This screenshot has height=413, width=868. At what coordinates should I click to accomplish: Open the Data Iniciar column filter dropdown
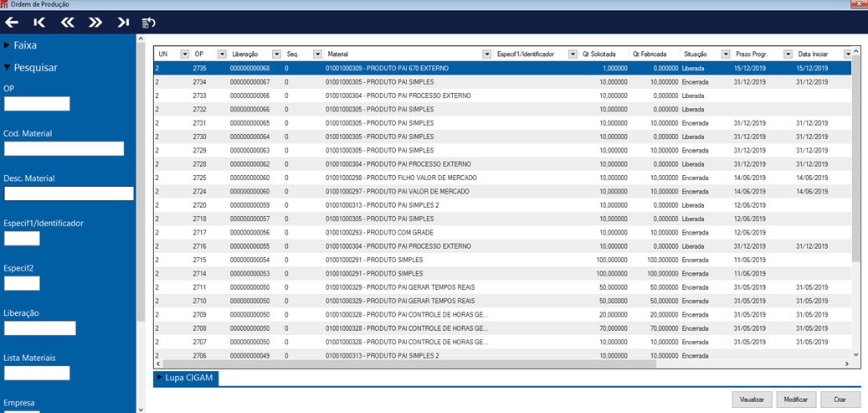[x=848, y=54]
